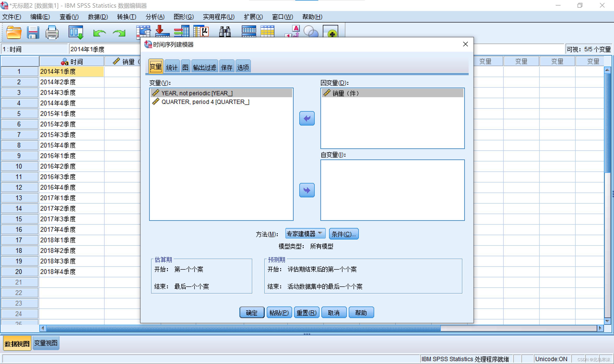This screenshot has width=614, height=364.
Task: Switch to the 统计 tab
Action: tap(172, 67)
